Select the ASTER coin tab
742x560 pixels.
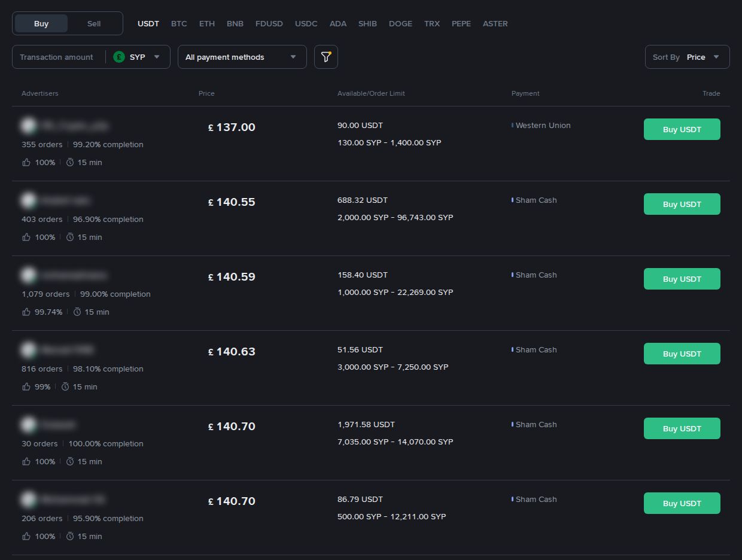pyautogui.click(x=495, y=23)
